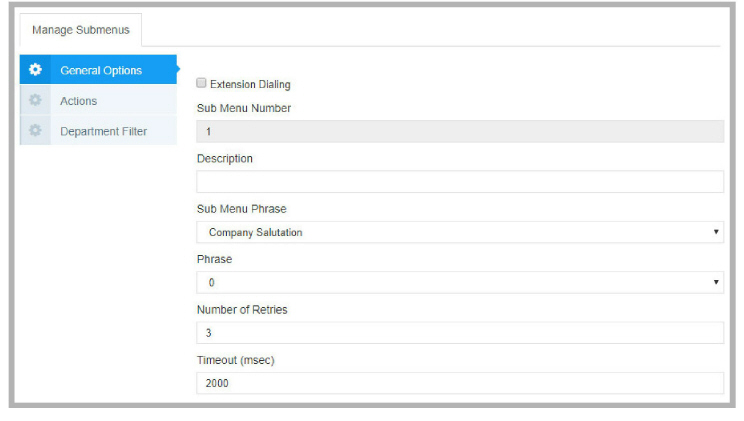Click the Description text field

pos(460,182)
